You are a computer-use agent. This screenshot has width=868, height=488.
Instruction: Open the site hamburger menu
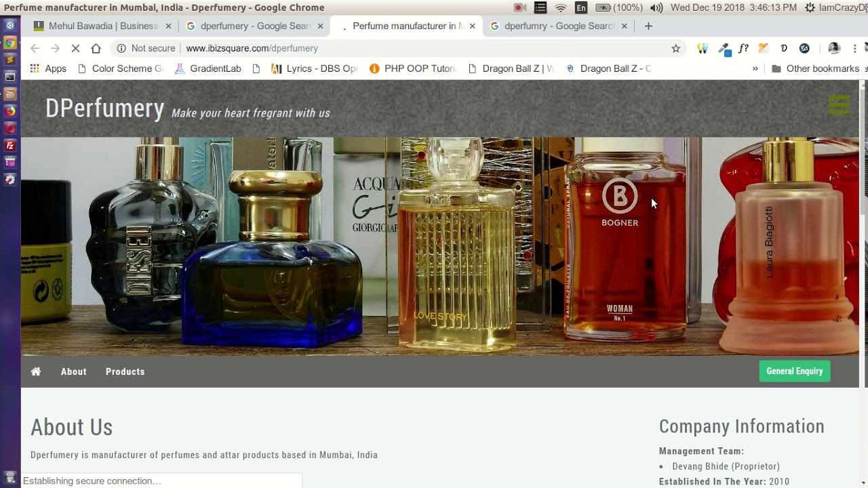pyautogui.click(x=839, y=104)
